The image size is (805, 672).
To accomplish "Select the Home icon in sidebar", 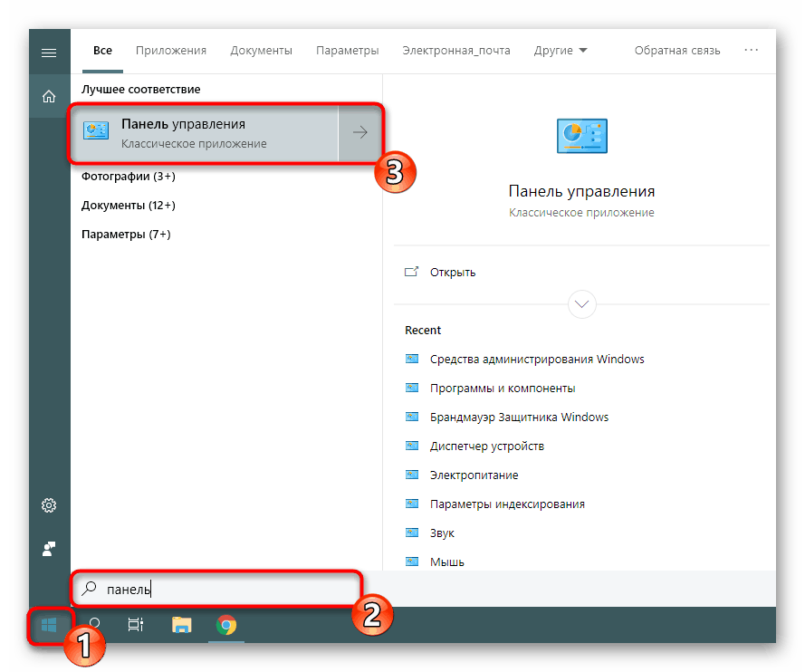I will coord(49,97).
